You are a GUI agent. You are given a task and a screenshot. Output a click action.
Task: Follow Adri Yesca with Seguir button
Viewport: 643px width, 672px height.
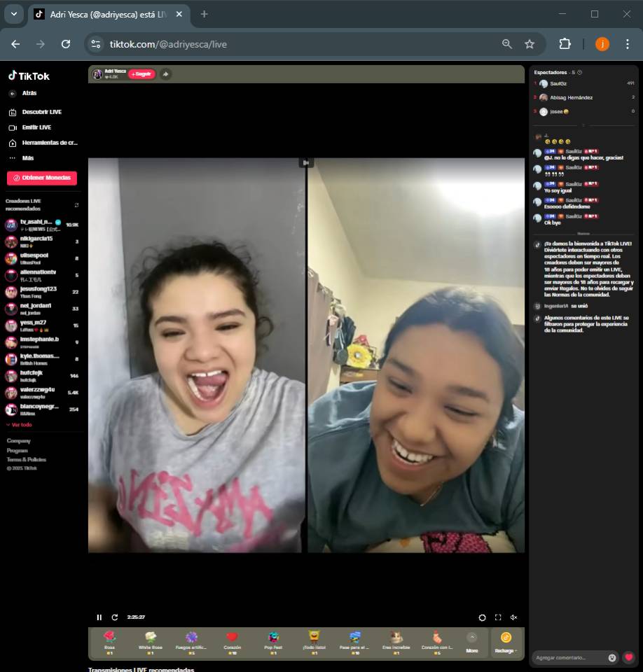(x=141, y=74)
